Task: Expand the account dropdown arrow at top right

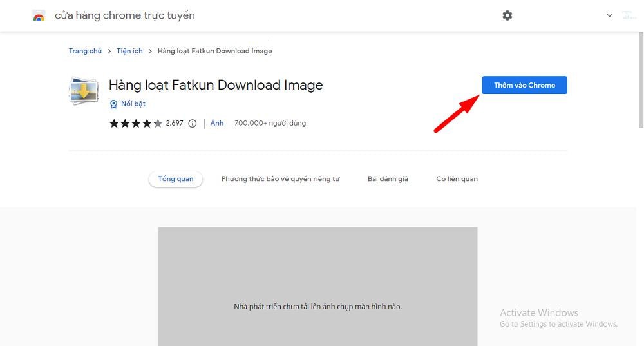Action: (x=609, y=15)
